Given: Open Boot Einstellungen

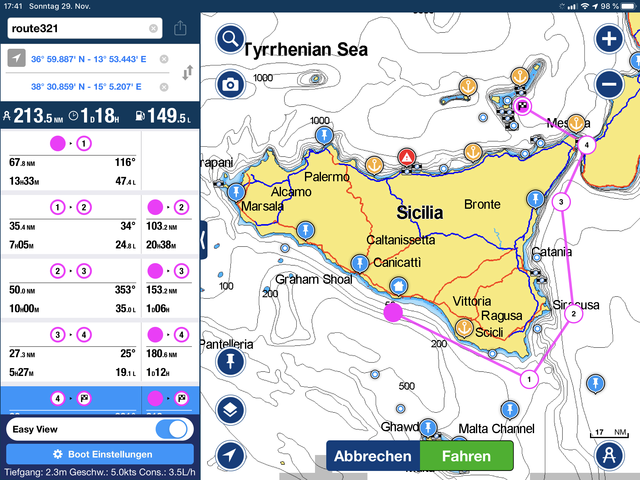Looking at the screenshot, I should [100, 454].
